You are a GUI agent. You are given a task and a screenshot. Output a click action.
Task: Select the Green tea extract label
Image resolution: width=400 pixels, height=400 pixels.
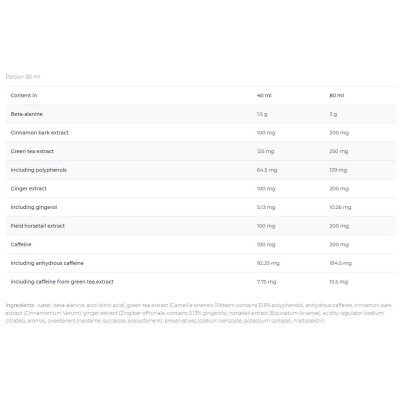[32, 151]
